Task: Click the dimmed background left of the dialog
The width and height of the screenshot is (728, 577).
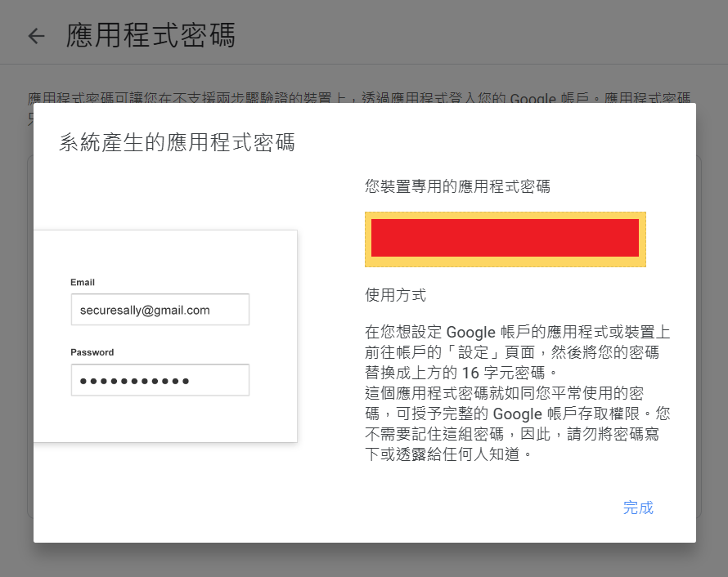Action: coord(16,327)
